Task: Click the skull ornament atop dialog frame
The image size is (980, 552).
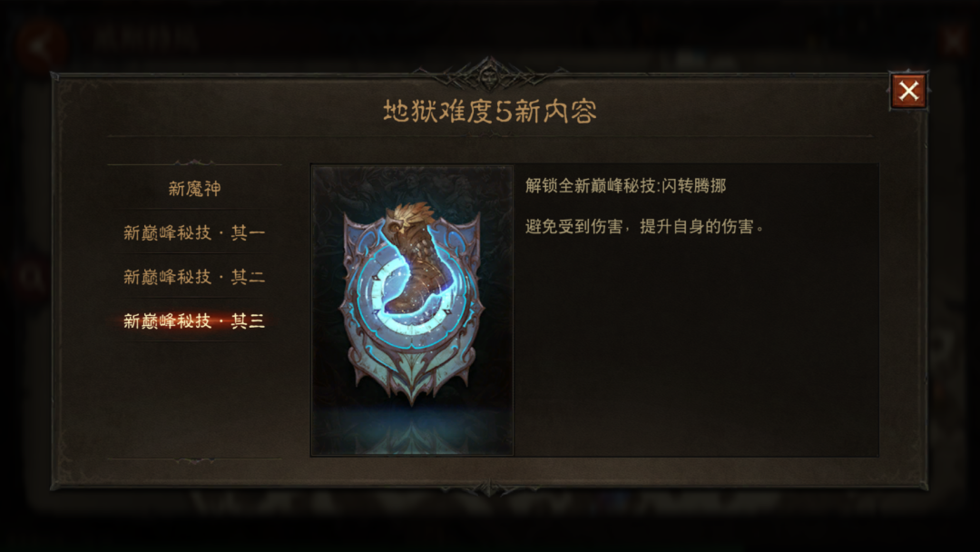Action: (x=489, y=74)
